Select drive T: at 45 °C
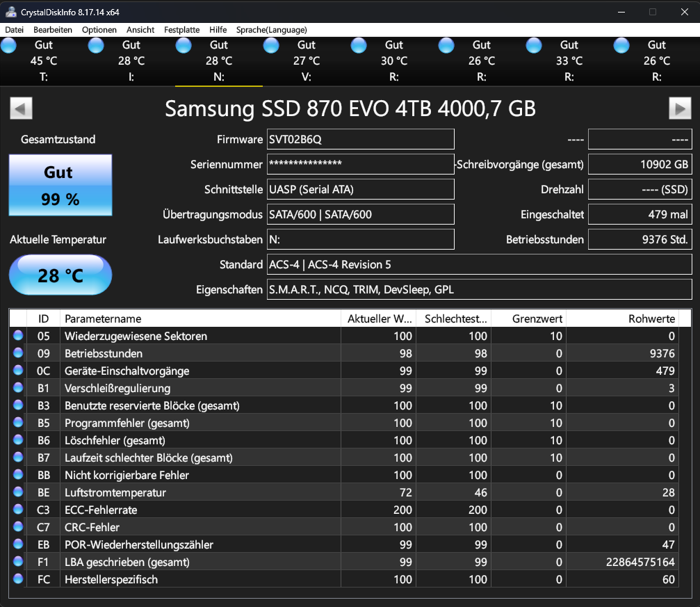Screen dimensions: 700x607 point(44,60)
